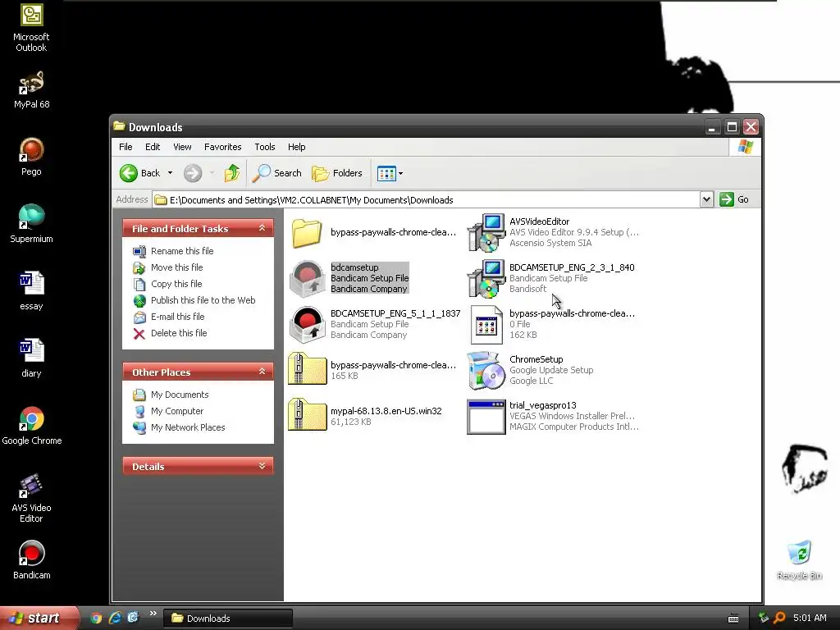Open the View menu

(182, 147)
